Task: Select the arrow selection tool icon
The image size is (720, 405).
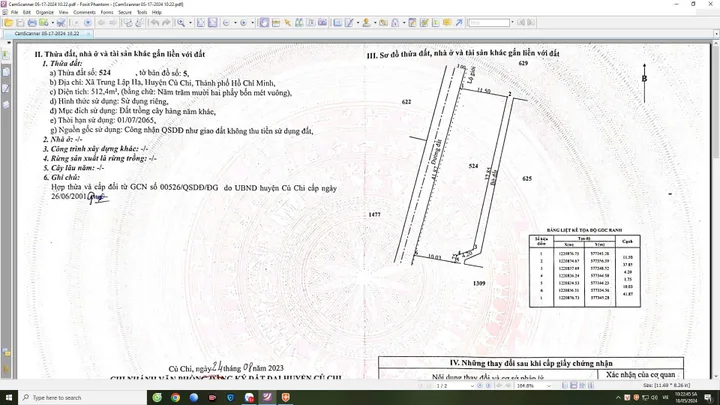Action: 287,22
